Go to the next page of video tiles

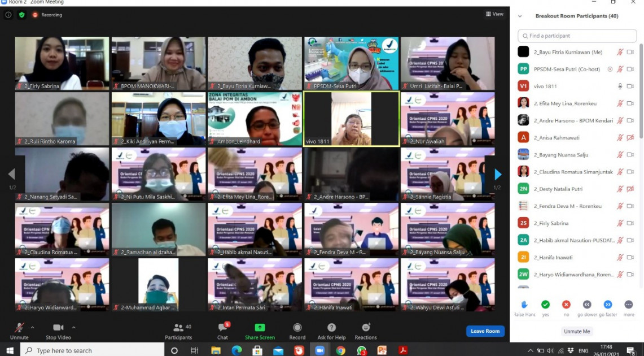(x=498, y=174)
